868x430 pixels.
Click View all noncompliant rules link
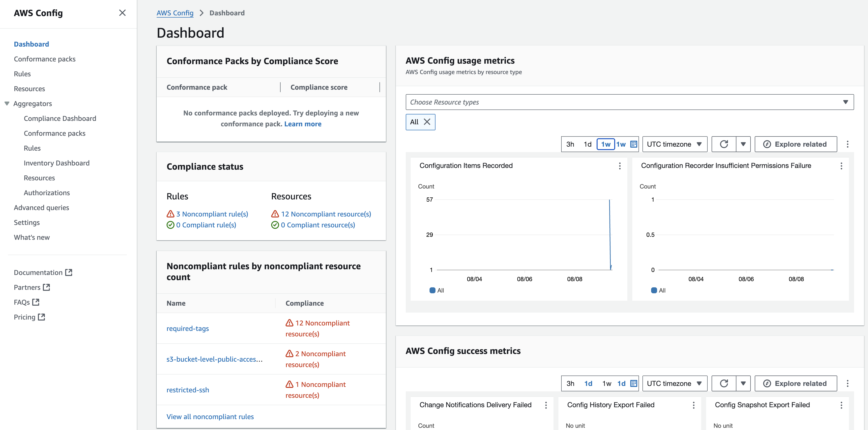pos(210,417)
